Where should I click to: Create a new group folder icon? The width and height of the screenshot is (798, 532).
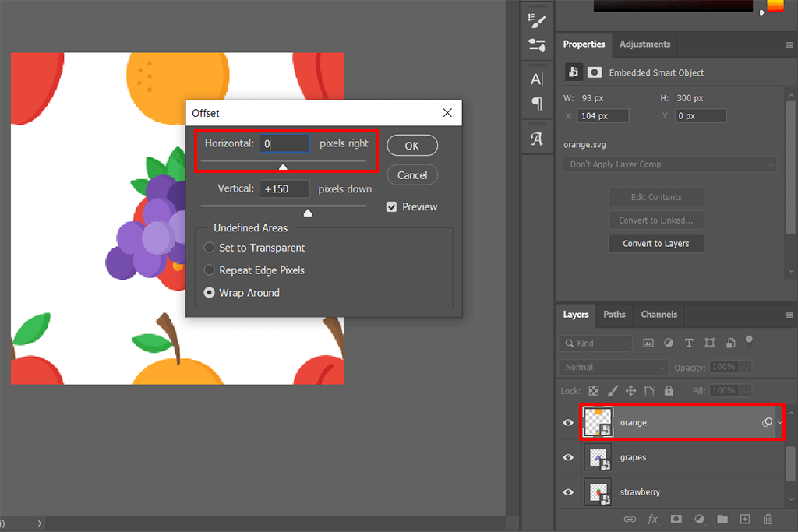(x=722, y=520)
